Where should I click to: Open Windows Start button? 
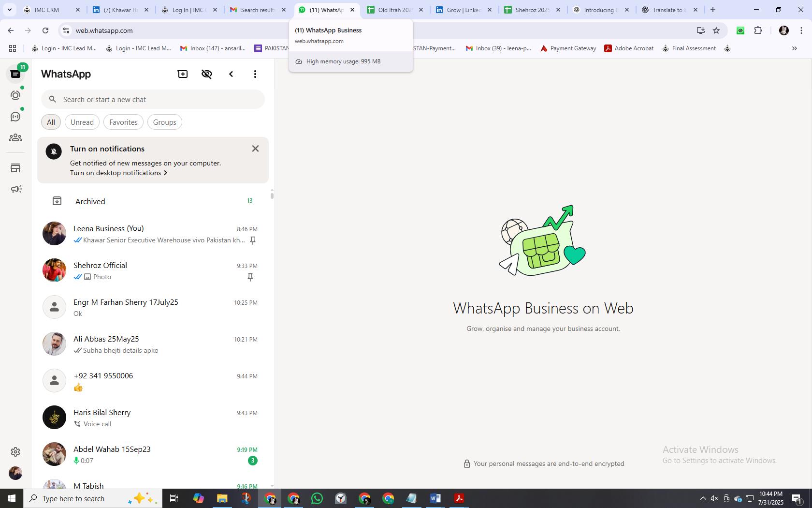[x=12, y=498]
